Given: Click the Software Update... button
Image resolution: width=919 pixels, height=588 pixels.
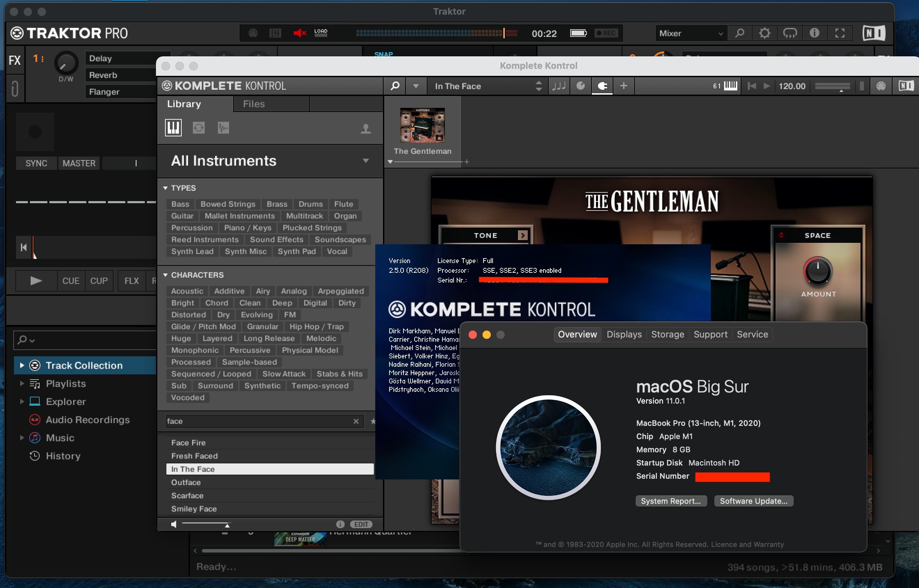Looking at the screenshot, I should pyautogui.click(x=754, y=501).
